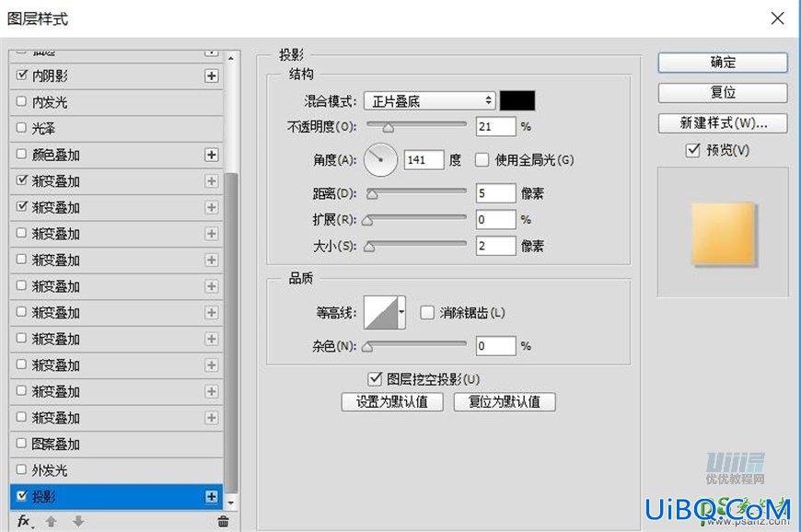The image size is (801, 532).
Task: Click the angle dial for 角度
Action: (380, 160)
